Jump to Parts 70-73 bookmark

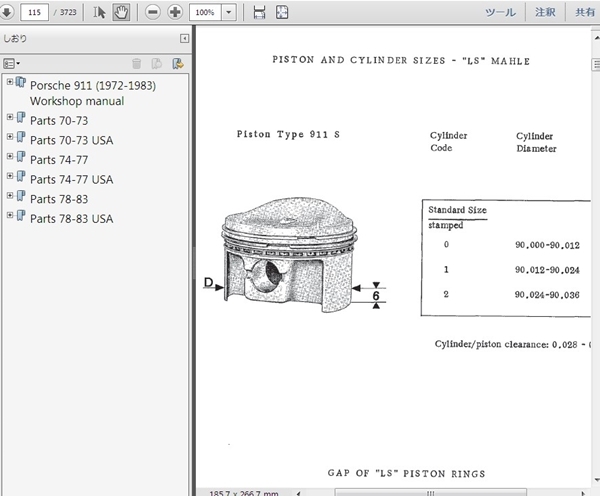(x=59, y=121)
